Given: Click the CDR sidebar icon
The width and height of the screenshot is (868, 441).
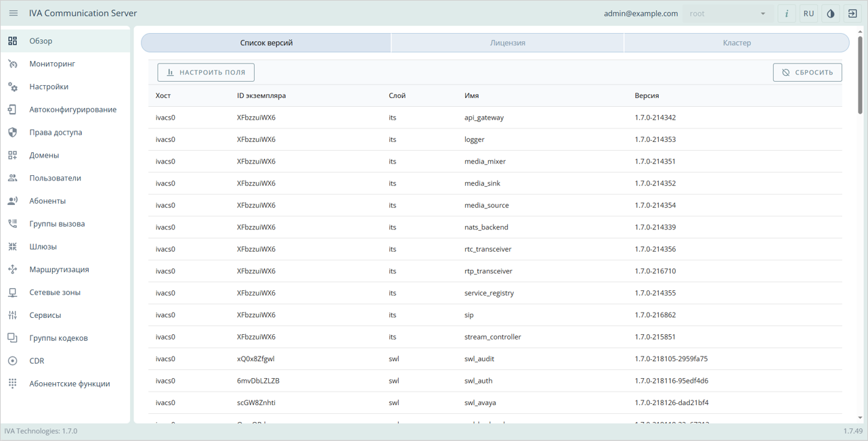Looking at the screenshot, I should (x=13, y=361).
